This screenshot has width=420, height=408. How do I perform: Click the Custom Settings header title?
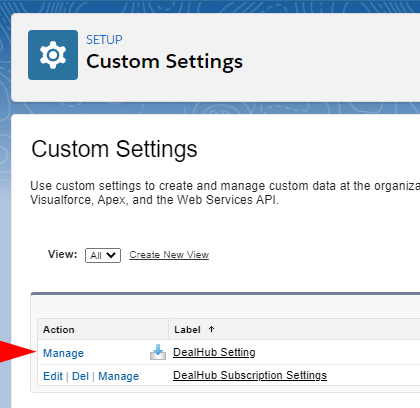click(x=165, y=62)
